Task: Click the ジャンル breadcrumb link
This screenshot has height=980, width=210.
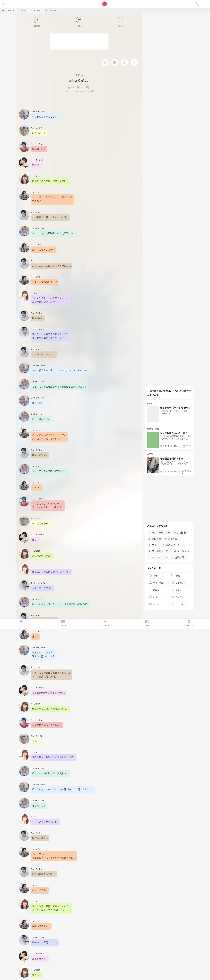Action: click(11, 11)
